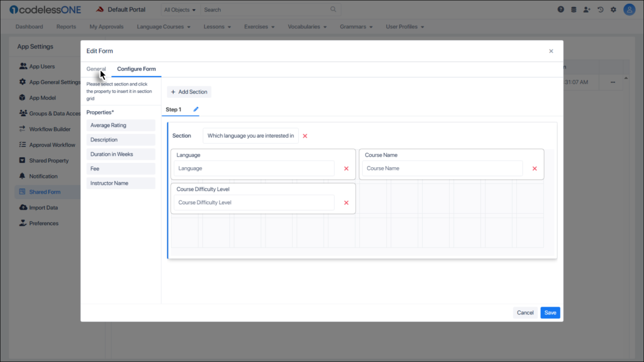
Task: Click the App Model cube icon
Action: [x=22, y=97]
